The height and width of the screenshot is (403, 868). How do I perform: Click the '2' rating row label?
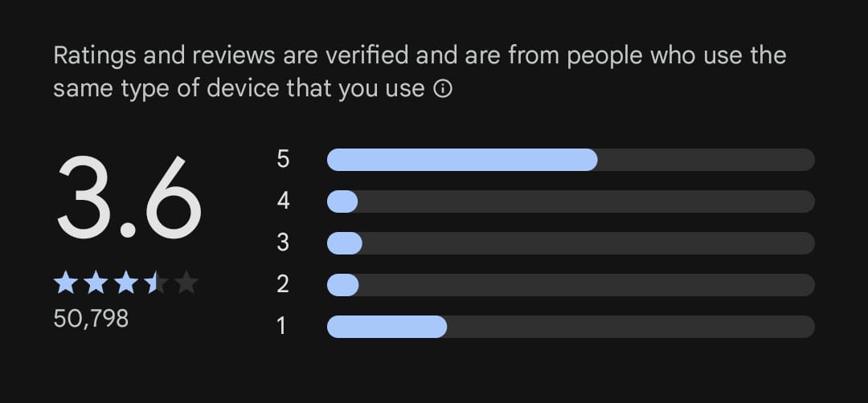click(283, 284)
